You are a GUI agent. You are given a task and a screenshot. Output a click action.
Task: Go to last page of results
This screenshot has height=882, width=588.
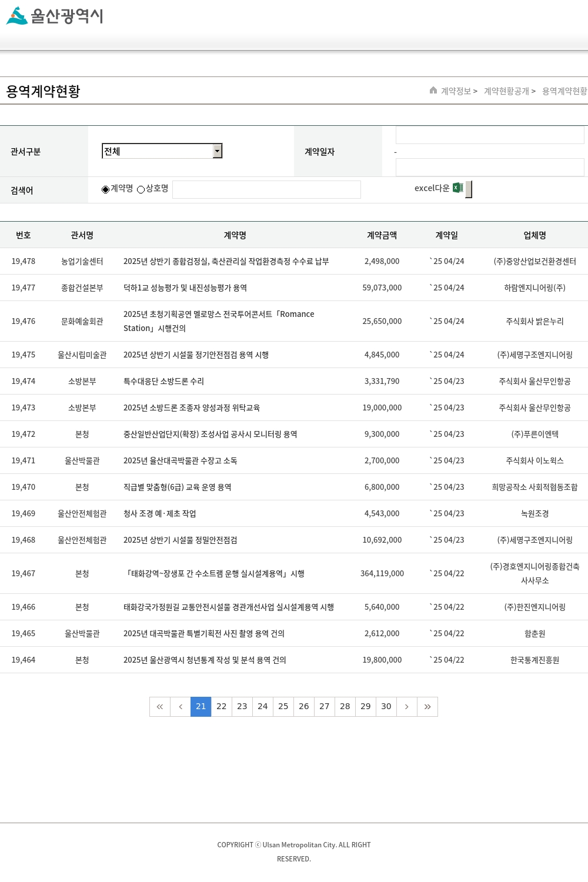tap(427, 707)
